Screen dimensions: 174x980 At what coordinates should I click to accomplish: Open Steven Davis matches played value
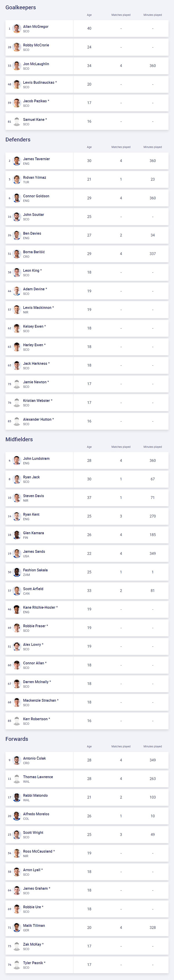click(121, 498)
